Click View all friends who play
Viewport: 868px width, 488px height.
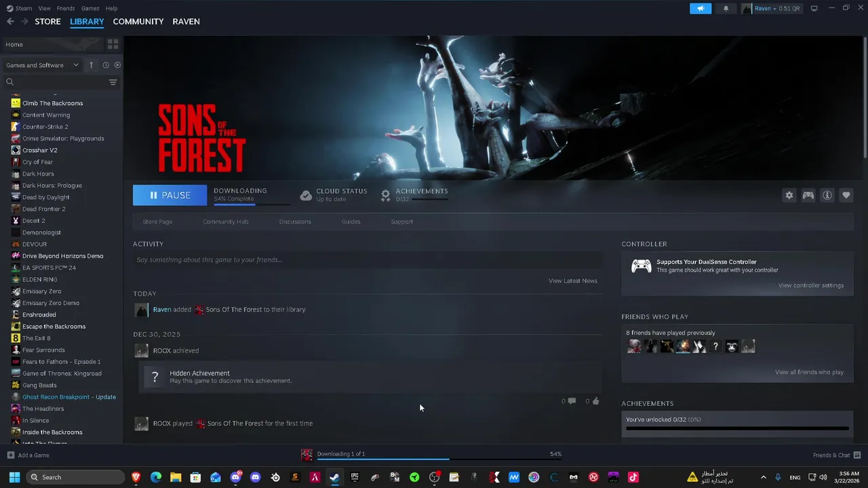(x=810, y=372)
